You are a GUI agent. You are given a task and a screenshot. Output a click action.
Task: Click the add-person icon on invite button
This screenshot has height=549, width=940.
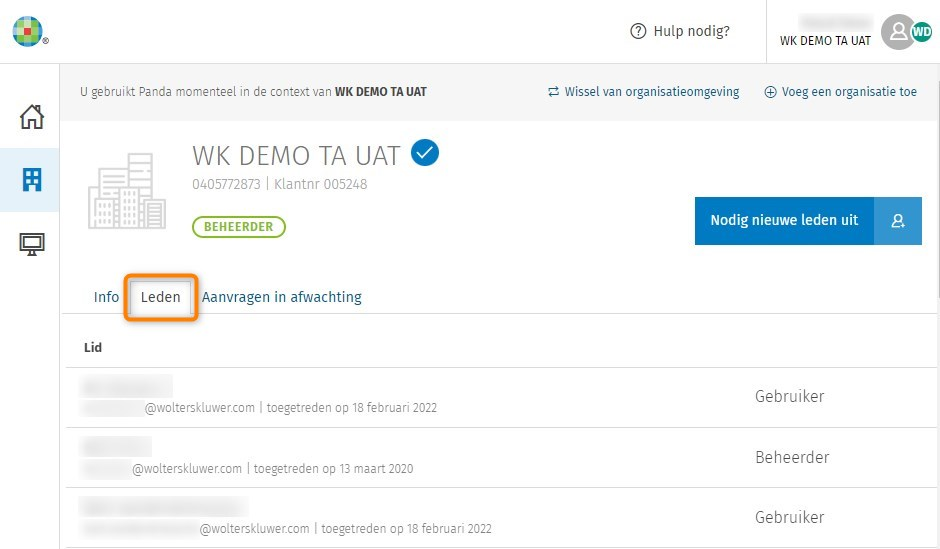click(x=898, y=221)
